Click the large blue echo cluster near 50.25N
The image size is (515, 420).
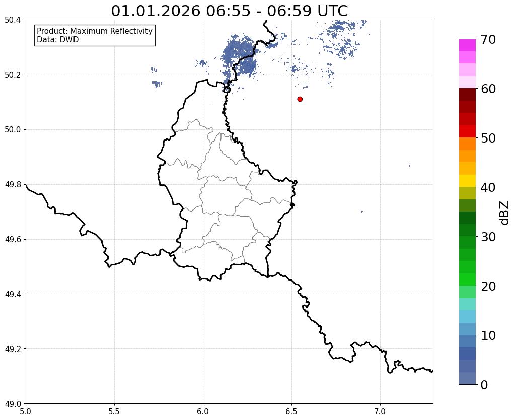pyautogui.click(x=239, y=56)
